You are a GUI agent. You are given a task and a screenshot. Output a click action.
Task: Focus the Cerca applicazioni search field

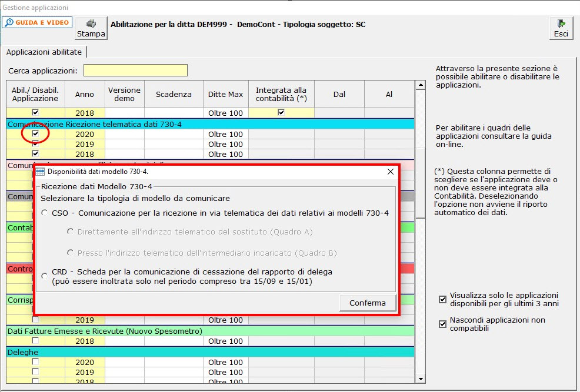135,70
